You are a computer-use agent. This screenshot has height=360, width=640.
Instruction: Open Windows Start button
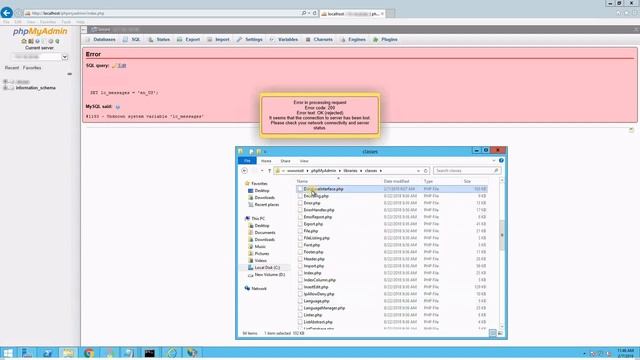pyautogui.click(x=8, y=353)
